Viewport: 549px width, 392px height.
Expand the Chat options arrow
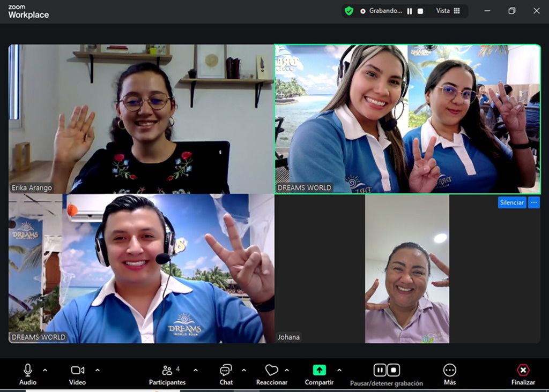click(x=244, y=370)
